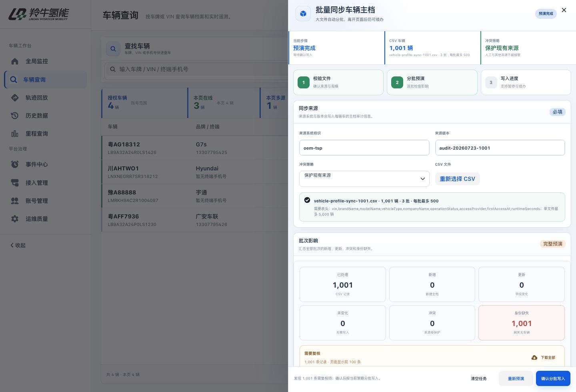
Task: Click the 冲突 0 card
Action: (x=432, y=323)
